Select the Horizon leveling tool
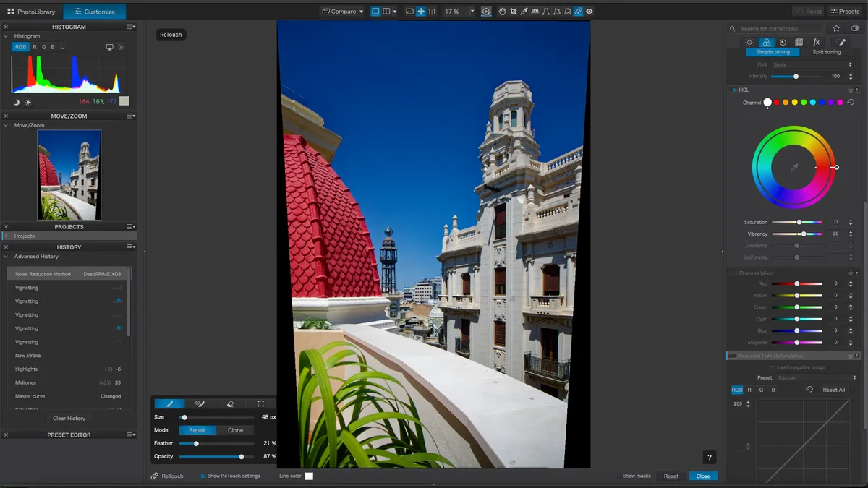 pyautogui.click(x=535, y=12)
